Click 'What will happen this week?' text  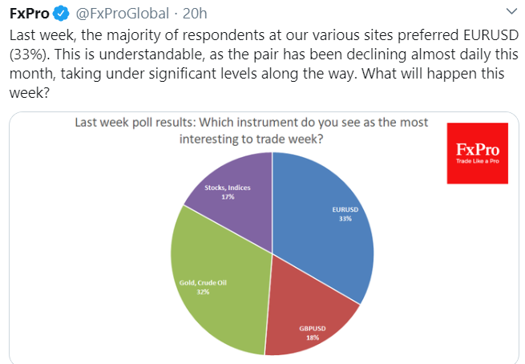[257, 83]
